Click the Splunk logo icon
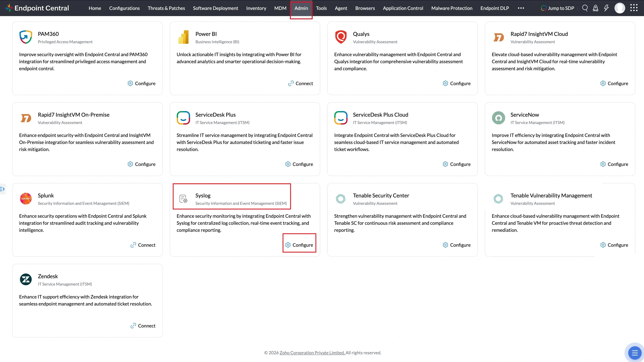The width and height of the screenshot is (644, 362). (x=26, y=199)
